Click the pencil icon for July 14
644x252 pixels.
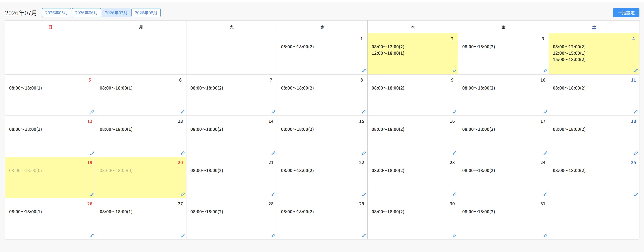pos(273,153)
